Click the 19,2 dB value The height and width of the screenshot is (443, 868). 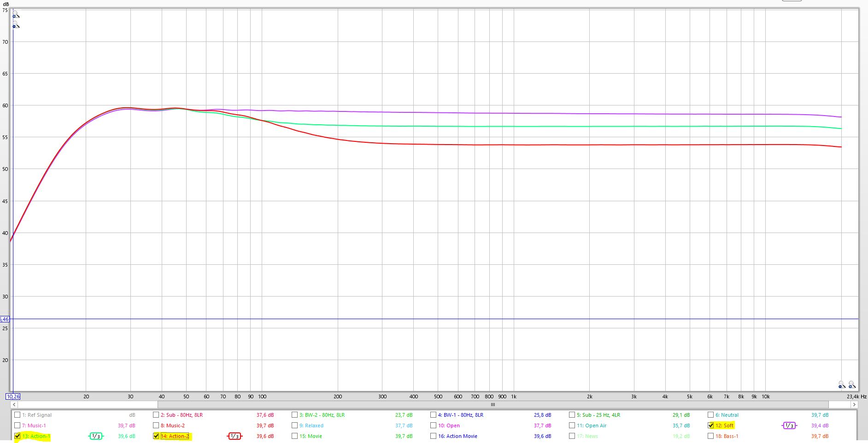pyautogui.click(x=681, y=436)
